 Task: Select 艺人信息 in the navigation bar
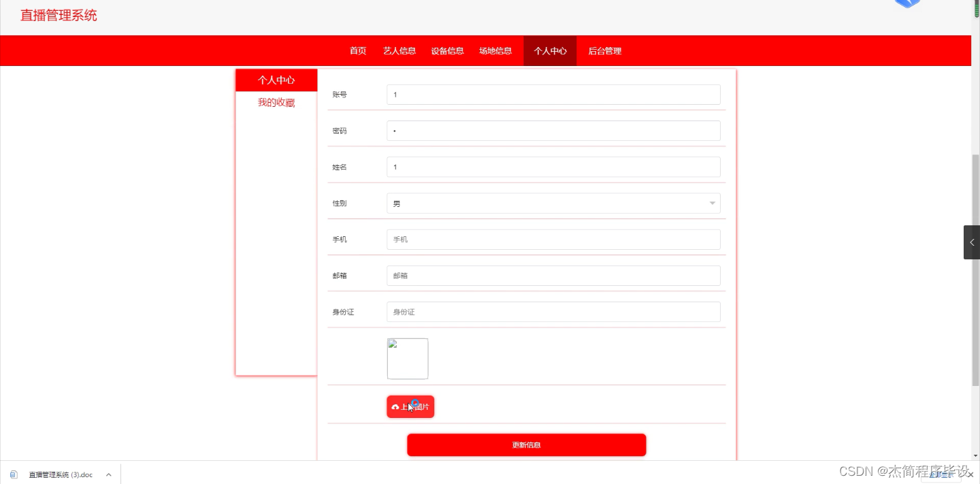399,50
